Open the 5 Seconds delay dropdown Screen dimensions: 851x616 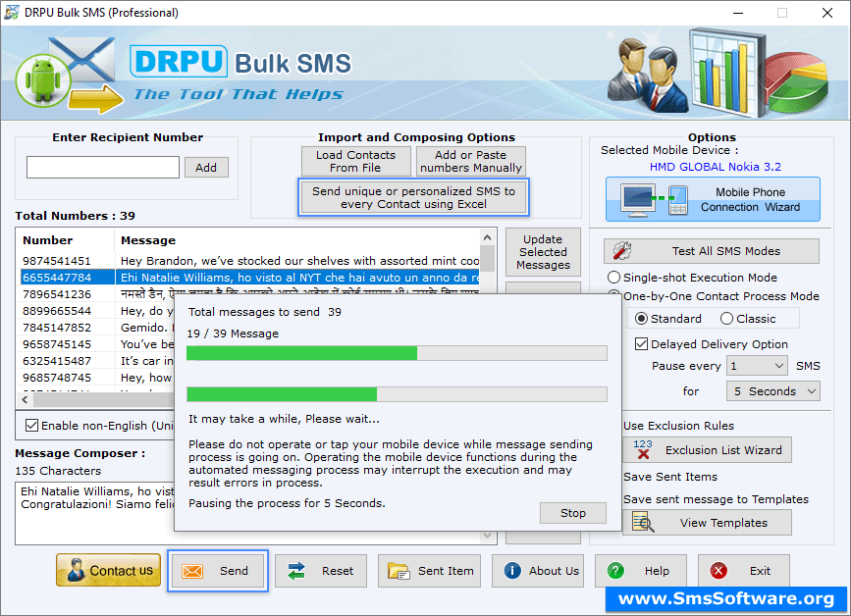(x=772, y=391)
